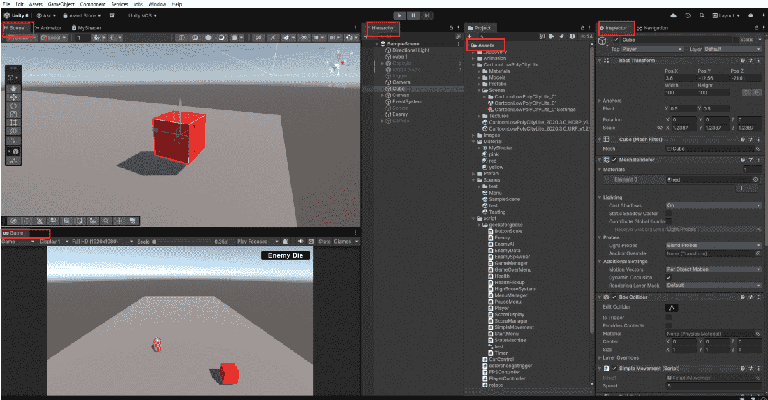The image size is (768, 400).
Task: Open the Layout dropdown at the top right
Action: 726,16
